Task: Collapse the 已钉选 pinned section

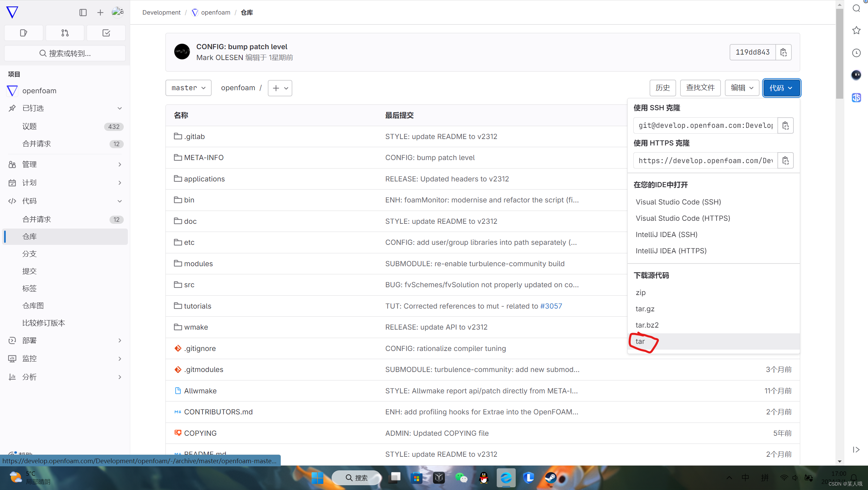Action: tap(120, 108)
